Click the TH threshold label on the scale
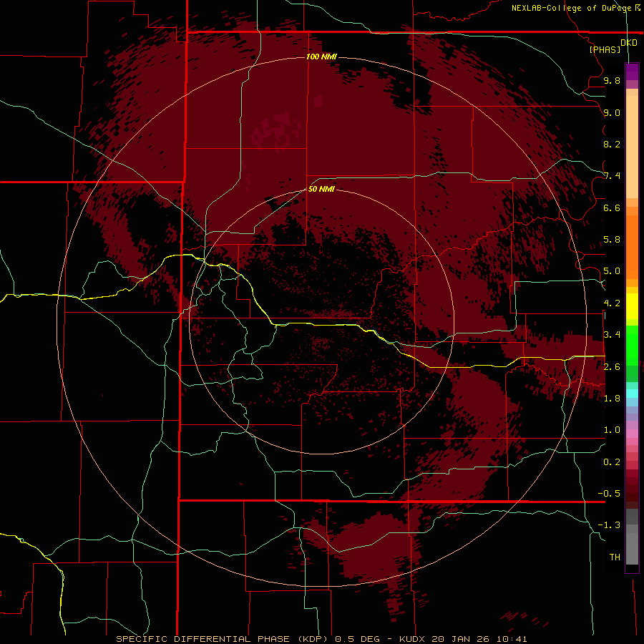 pos(615,557)
